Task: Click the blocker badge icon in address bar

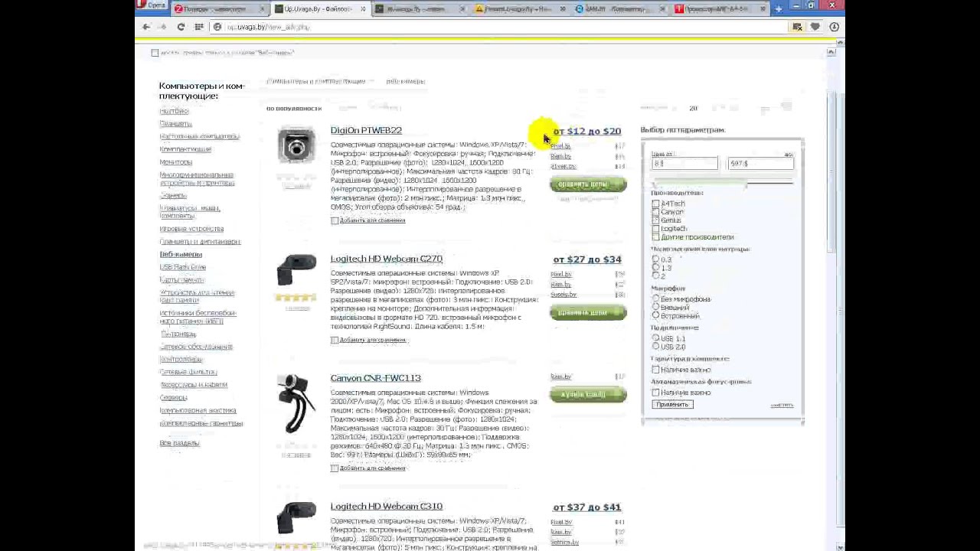Action: coord(797,27)
